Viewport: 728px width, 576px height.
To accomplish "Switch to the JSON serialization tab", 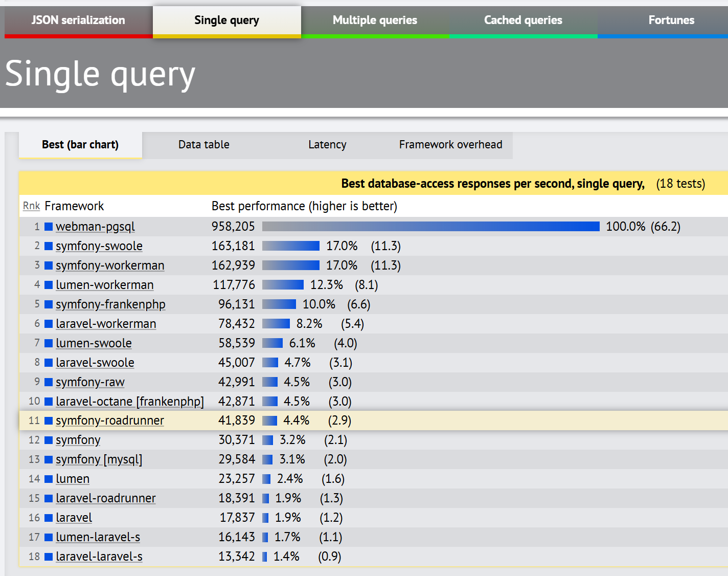I will coord(78,20).
